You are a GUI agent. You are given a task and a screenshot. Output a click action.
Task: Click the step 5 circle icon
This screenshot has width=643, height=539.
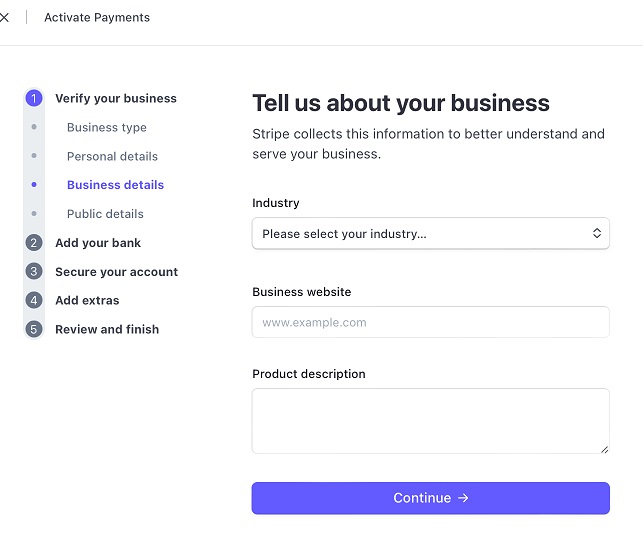34,329
